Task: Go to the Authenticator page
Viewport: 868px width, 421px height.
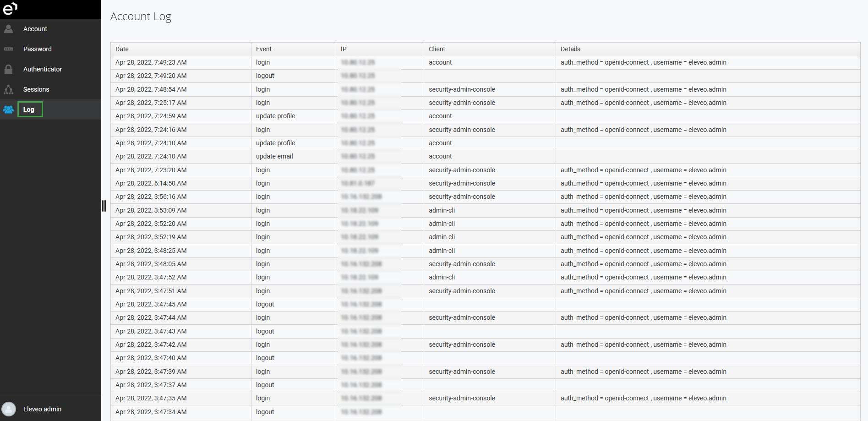Action: (x=43, y=69)
